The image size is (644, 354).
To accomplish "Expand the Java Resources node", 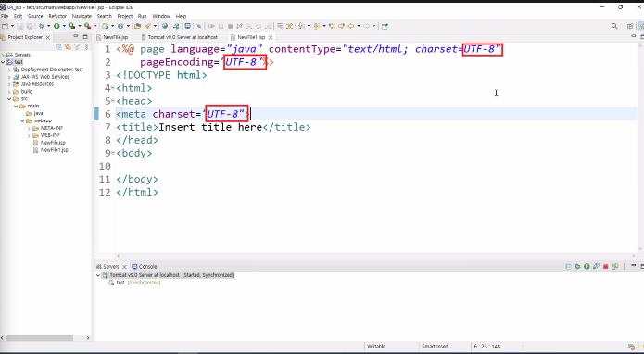I will 9,84.
